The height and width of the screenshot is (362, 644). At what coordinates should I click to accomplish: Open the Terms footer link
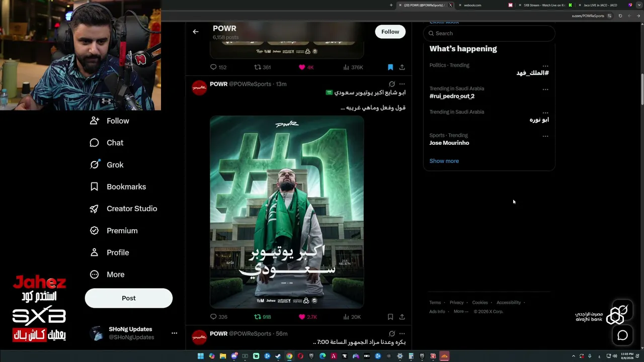[435, 303]
